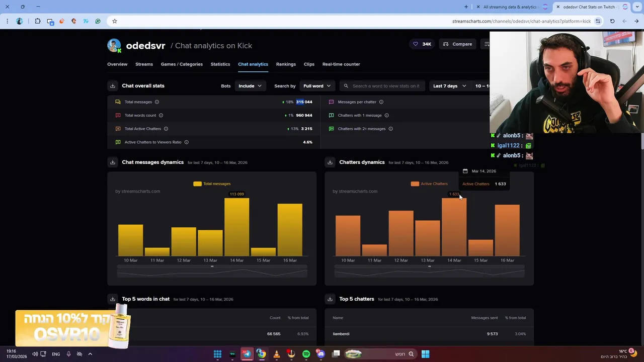Open the browser Extensions puzzle icon
This screenshot has width=644, height=362.
tap(38, 21)
